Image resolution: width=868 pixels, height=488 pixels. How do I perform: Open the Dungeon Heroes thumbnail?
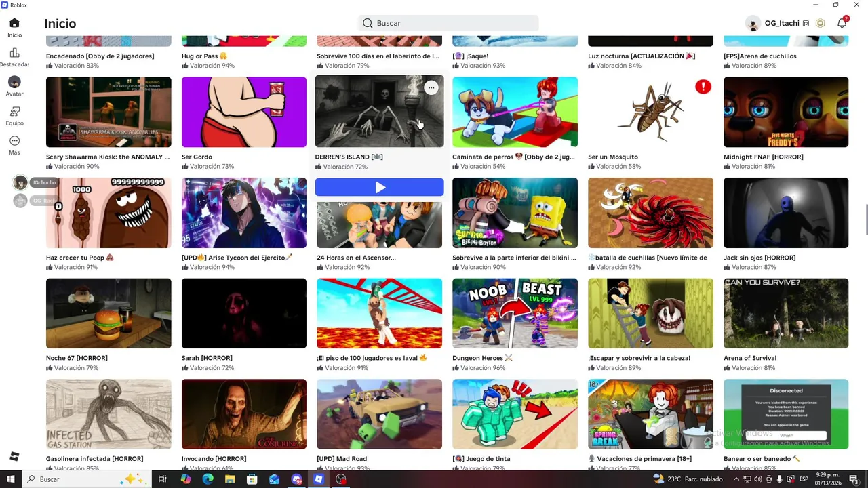point(515,313)
